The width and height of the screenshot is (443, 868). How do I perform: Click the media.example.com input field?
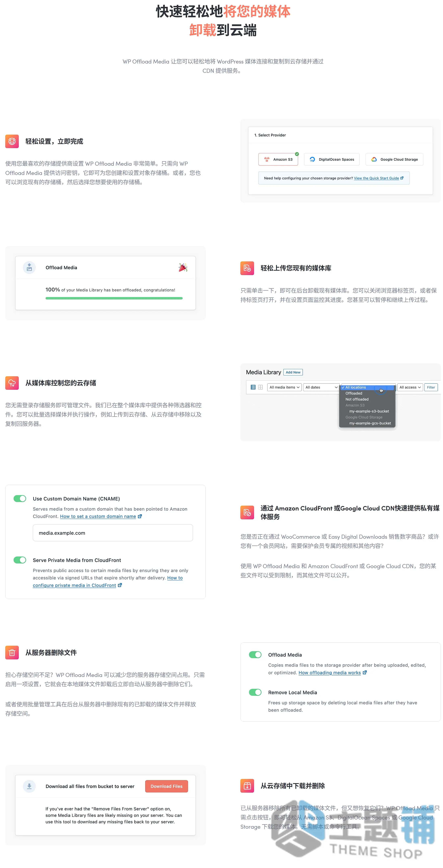pos(113,533)
